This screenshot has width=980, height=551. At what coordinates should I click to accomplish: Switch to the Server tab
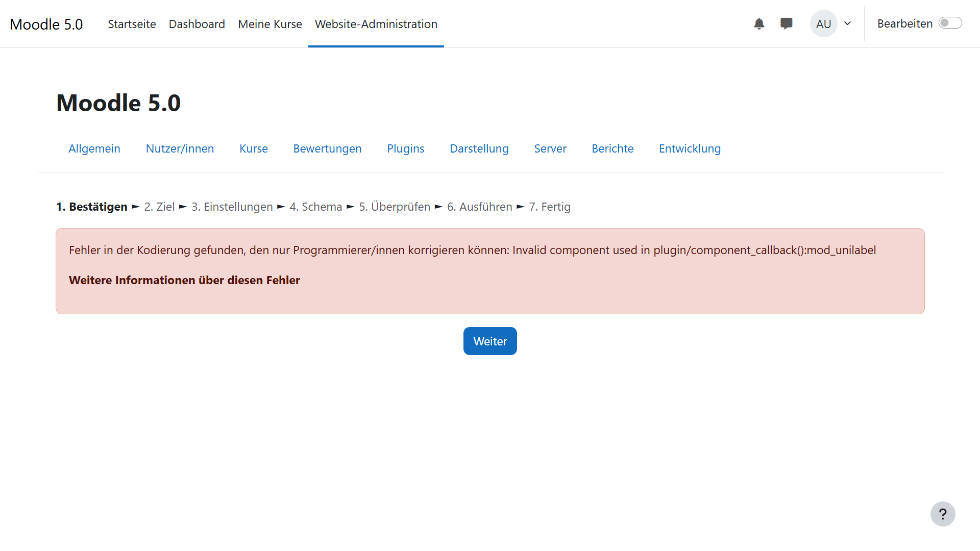click(x=550, y=148)
